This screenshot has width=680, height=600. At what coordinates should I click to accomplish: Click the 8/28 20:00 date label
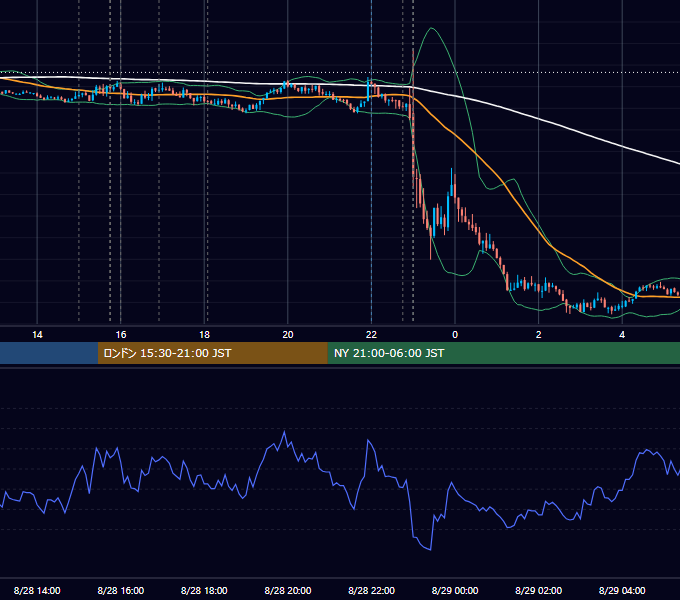pos(288,590)
